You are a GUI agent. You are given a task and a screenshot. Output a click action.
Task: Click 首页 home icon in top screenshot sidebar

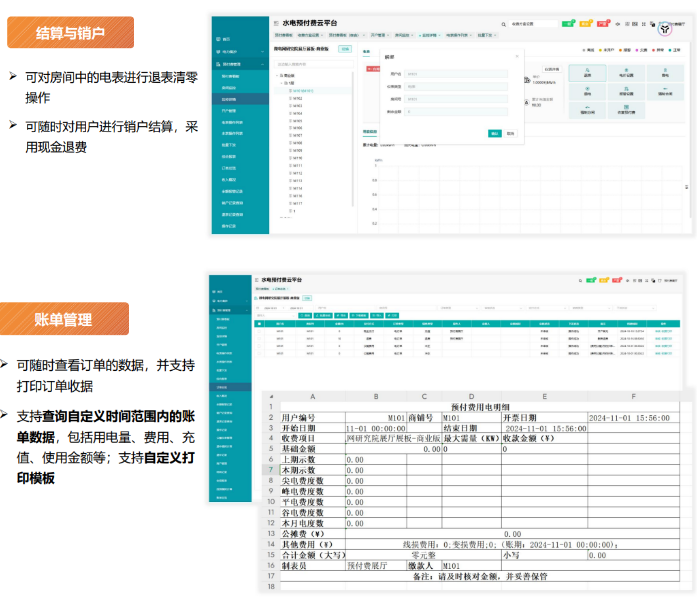(x=218, y=39)
